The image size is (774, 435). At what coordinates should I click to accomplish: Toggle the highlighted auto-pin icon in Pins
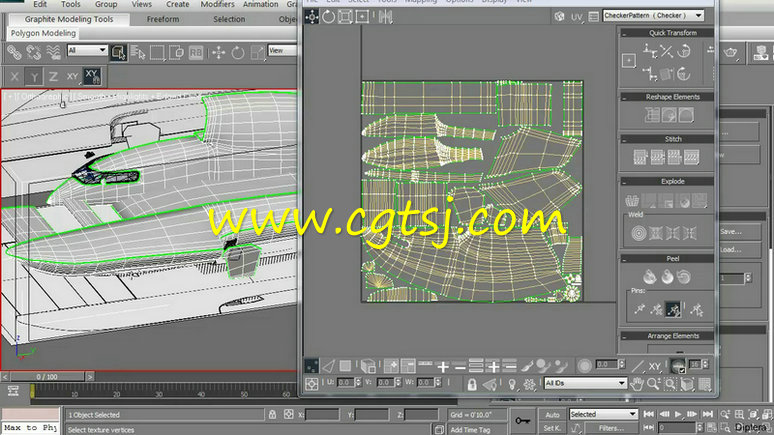(x=673, y=309)
